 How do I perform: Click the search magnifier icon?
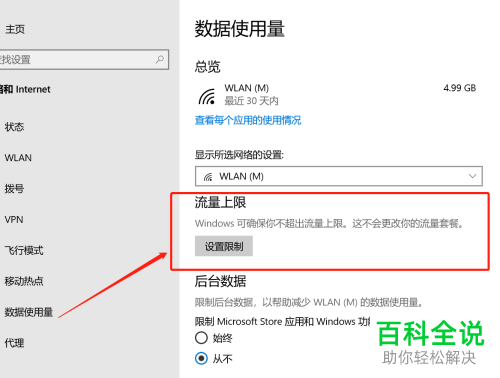click(160, 59)
